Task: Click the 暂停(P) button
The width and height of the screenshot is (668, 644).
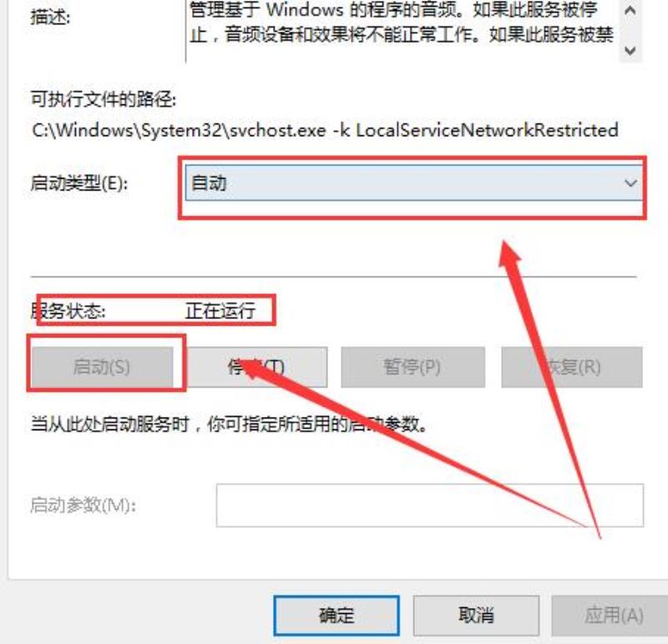Action: pos(412,367)
